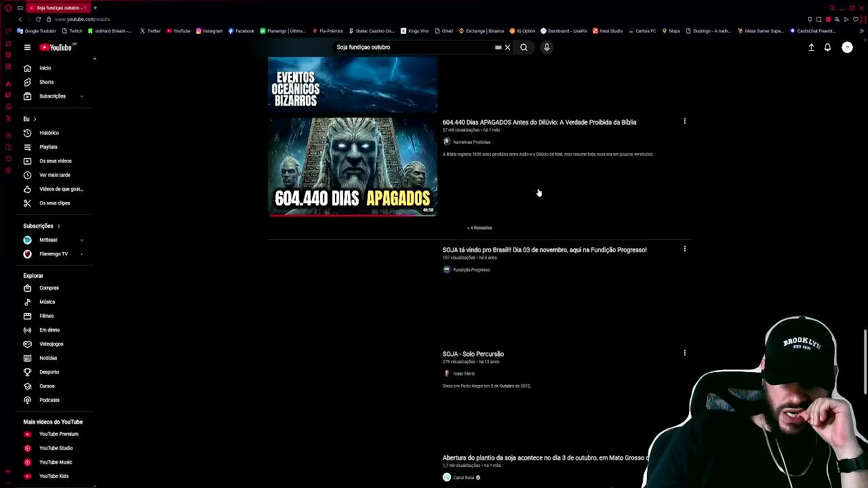This screenshot has width=868, height=488.
Task: Open the video title 604.440 Dias APAGADOS
Action: pos(539,123)
